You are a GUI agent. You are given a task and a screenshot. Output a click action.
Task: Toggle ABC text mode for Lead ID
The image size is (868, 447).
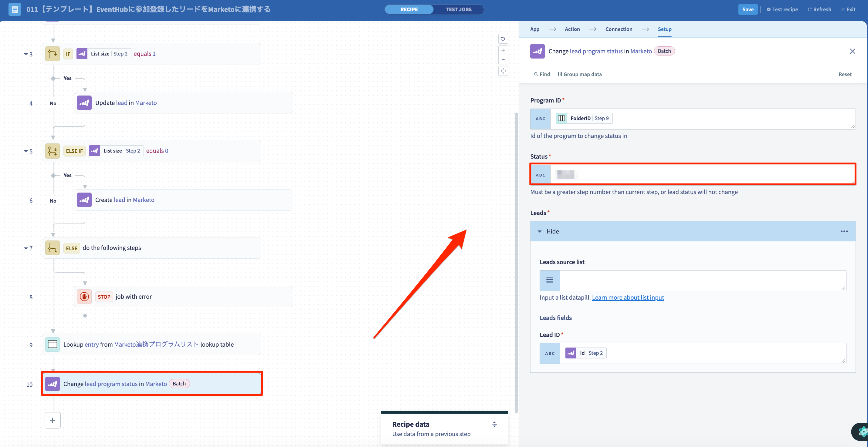550,353
